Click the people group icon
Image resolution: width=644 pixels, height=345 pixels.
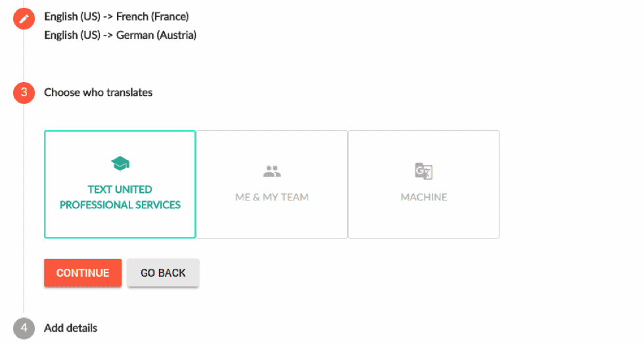272,171
